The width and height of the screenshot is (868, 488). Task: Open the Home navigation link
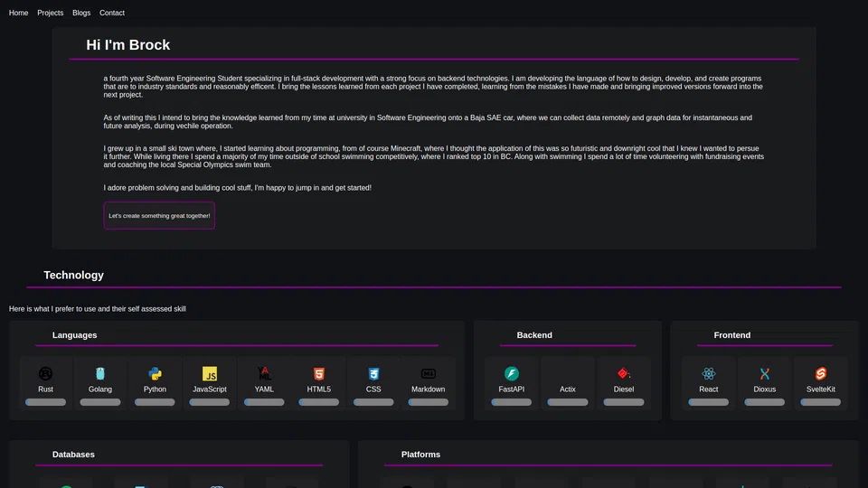[18, 13]
